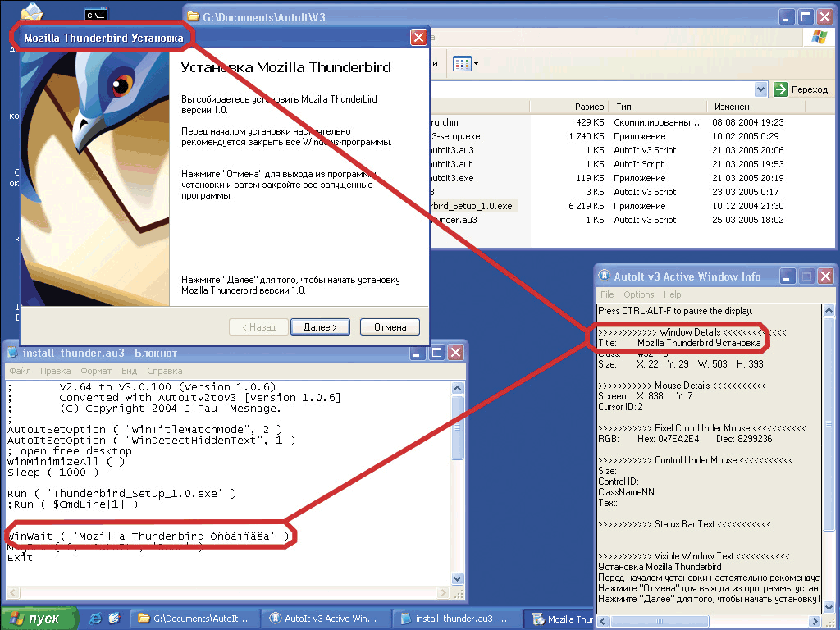Click the пуск Start button
Image resolution: width=840 pixels, height=630 pixels.
39,619
